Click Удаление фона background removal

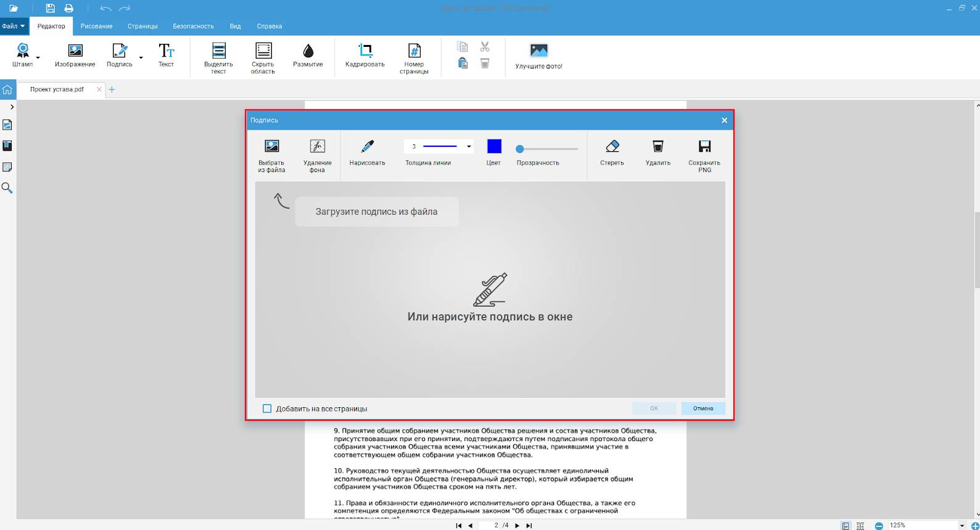point(317,155)
